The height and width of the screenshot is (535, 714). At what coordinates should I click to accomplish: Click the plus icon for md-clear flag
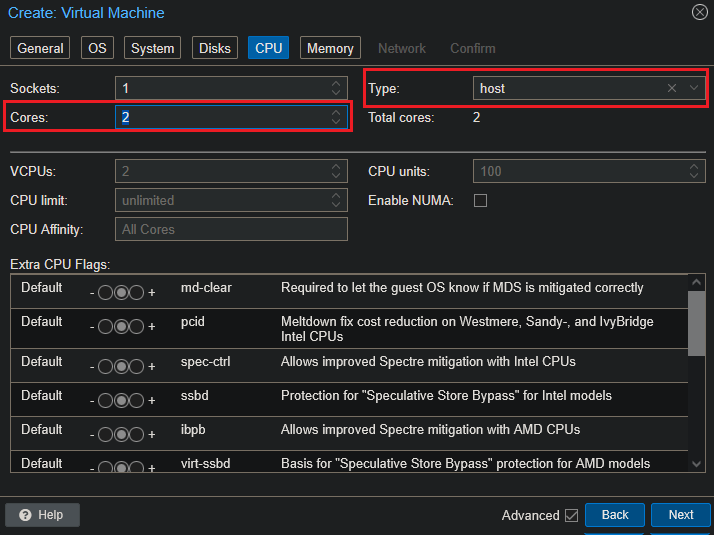152,294
